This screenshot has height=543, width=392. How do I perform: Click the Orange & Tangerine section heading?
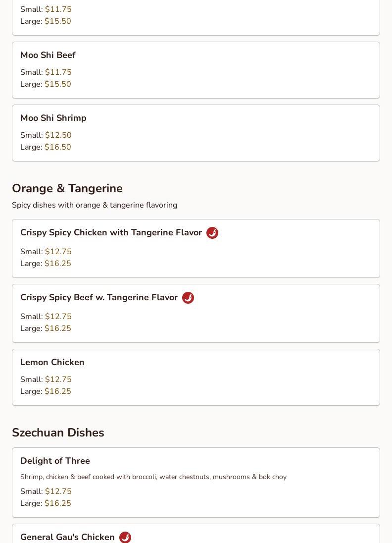coord(67,188)
